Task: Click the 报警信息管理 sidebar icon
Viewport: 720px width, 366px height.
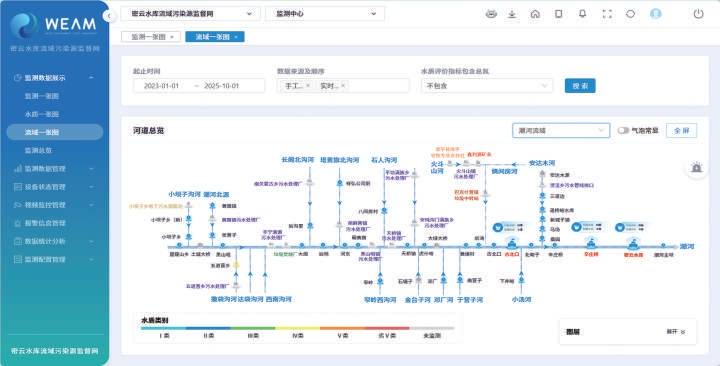Action: [x=18, y=223]
